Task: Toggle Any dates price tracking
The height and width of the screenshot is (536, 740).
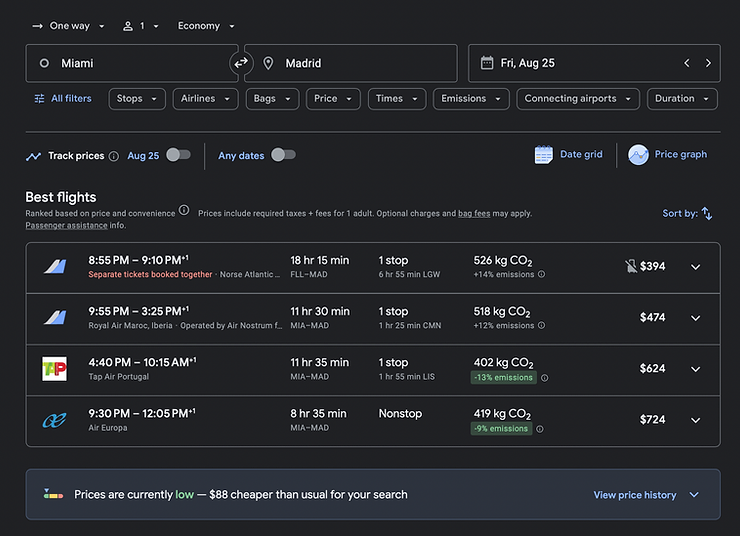Action: [x=283, y=155]
